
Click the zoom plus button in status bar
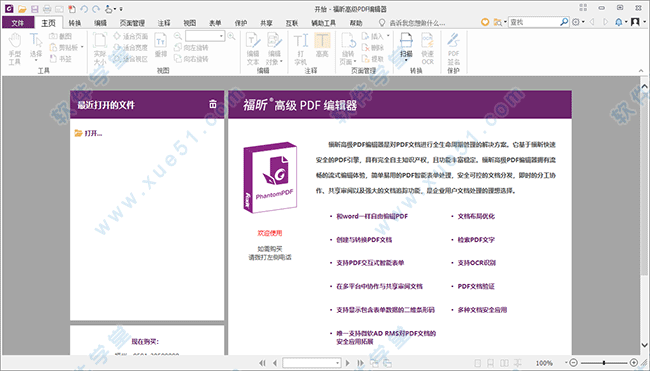633,363
